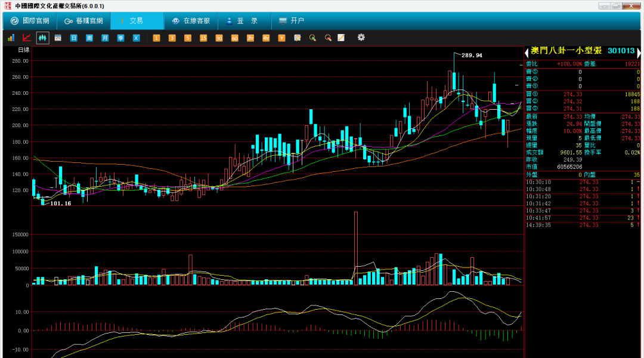
Task: Select the 1-minute chart icon
Action: tap(156, 38)
